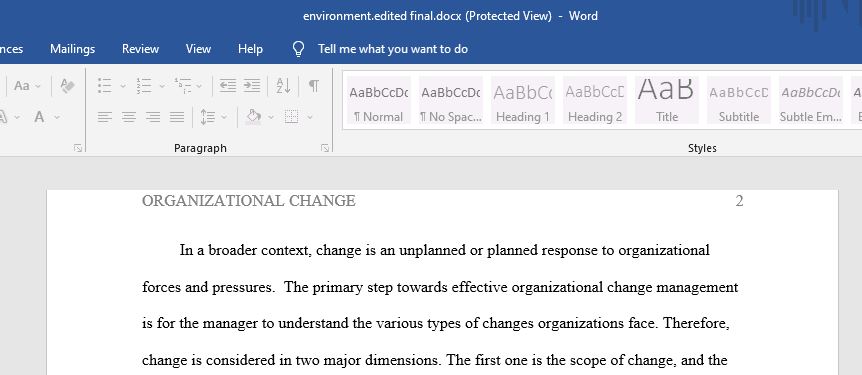Apply paragraph shading paint bucket
This screenshot has width=862, height=375.
[x=253, y=117]
